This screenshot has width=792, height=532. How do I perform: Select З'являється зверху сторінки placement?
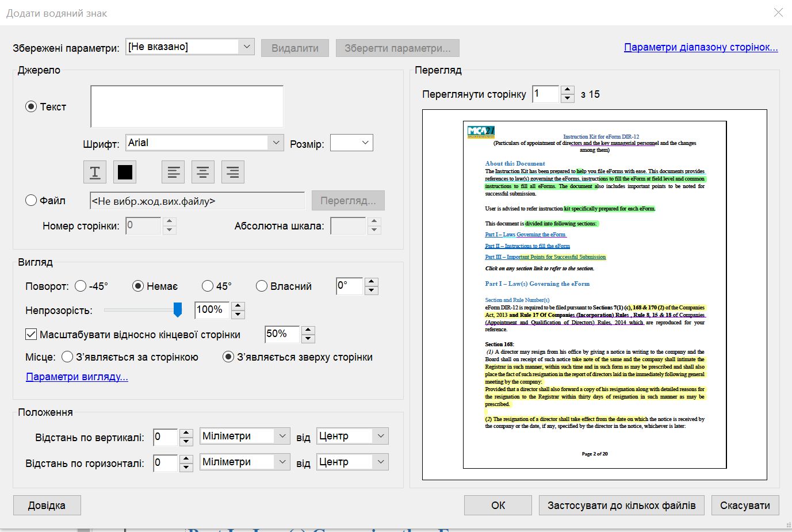(x=228, y=357)
